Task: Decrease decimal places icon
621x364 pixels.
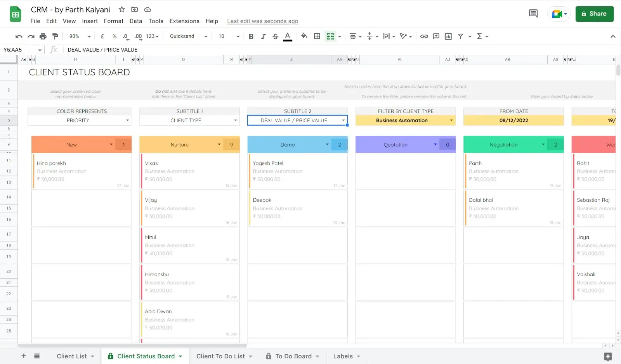Action: coord(125,36)
